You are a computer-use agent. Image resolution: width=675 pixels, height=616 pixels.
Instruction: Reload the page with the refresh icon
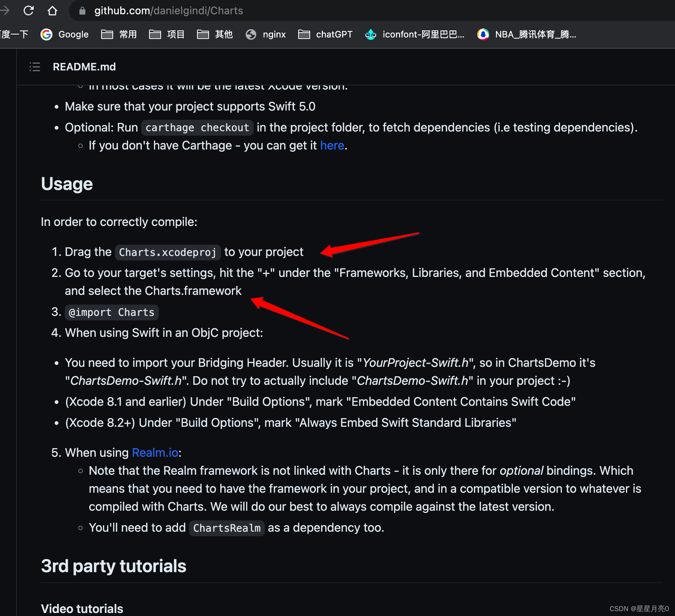29,10
